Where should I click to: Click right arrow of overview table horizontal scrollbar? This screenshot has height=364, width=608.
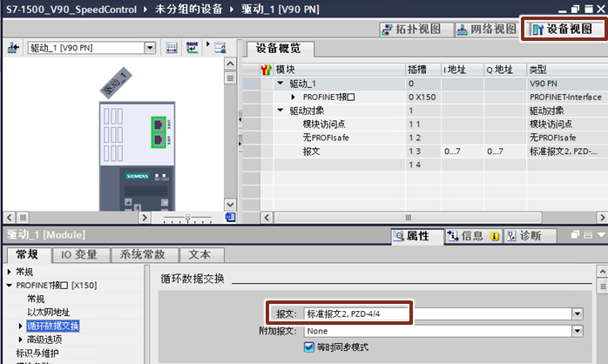(602, 218)
